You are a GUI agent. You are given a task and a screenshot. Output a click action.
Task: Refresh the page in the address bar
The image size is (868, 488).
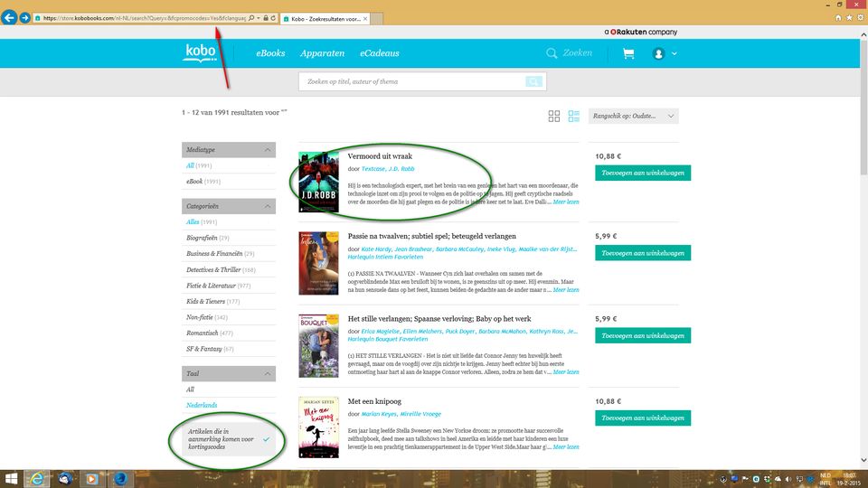[x=273, y=18]
